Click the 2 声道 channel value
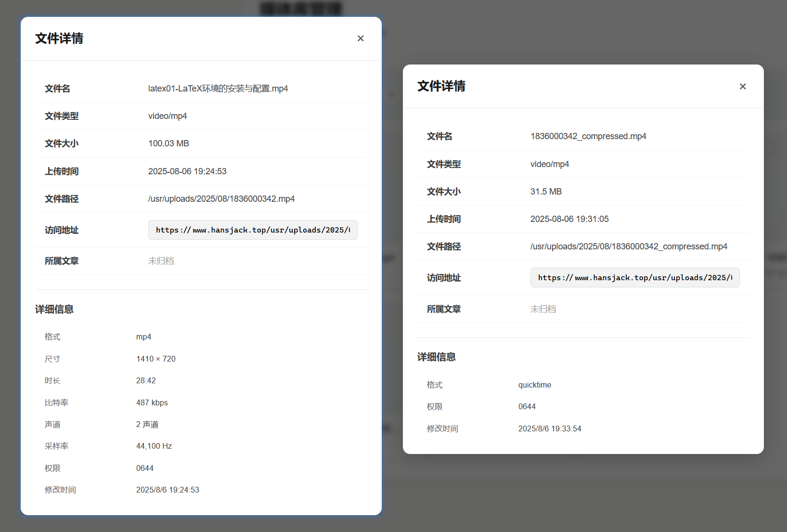 coord(147,424)
